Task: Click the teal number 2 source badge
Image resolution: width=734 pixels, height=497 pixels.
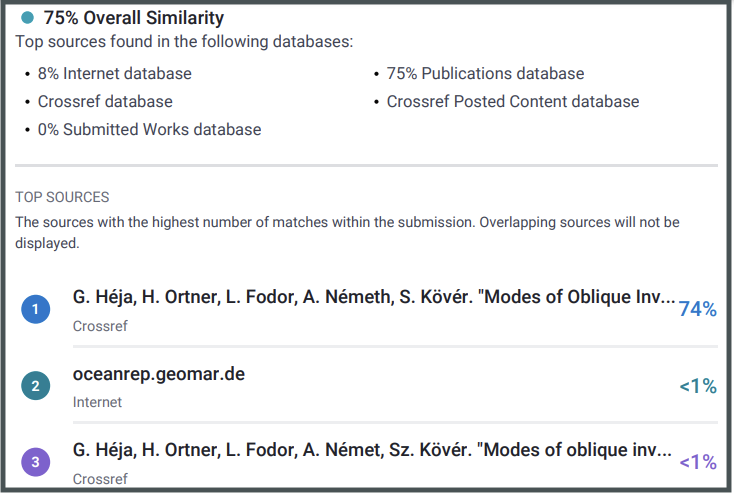Action: [36, 386]
